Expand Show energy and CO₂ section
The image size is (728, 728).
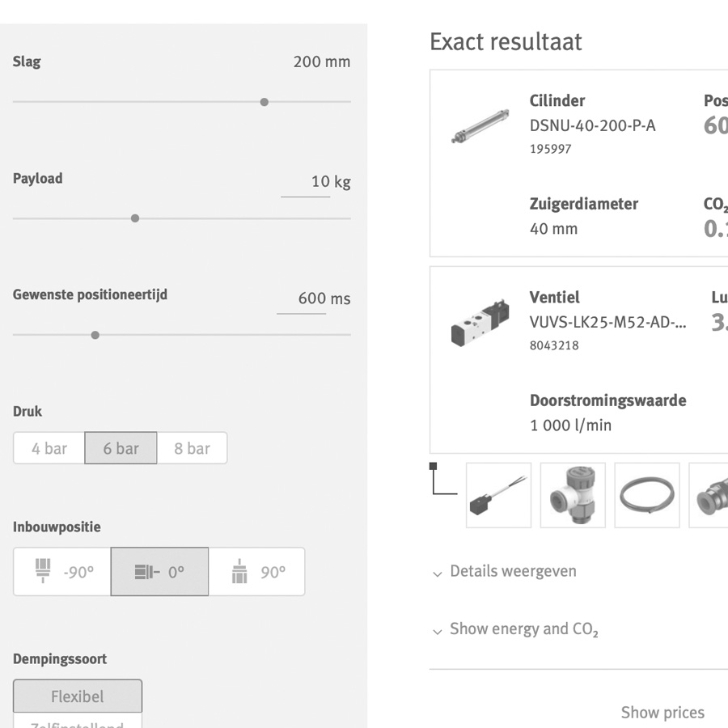pos(523,629)
